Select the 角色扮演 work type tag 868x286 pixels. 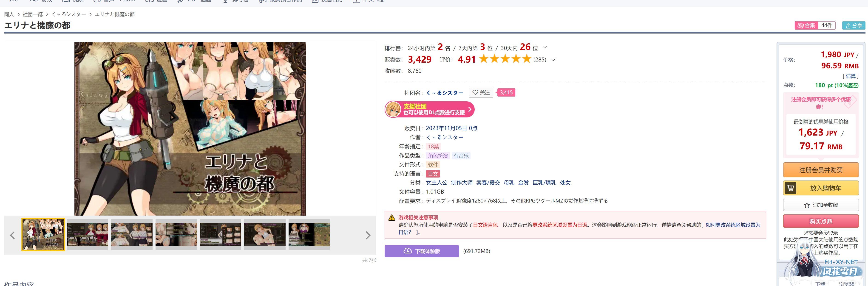coord(438,156)
